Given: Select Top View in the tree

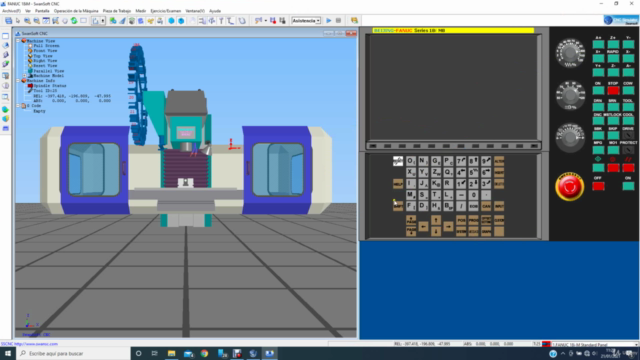Looking at the screenshot, I should pyautogui.click(x=43, y=56).
